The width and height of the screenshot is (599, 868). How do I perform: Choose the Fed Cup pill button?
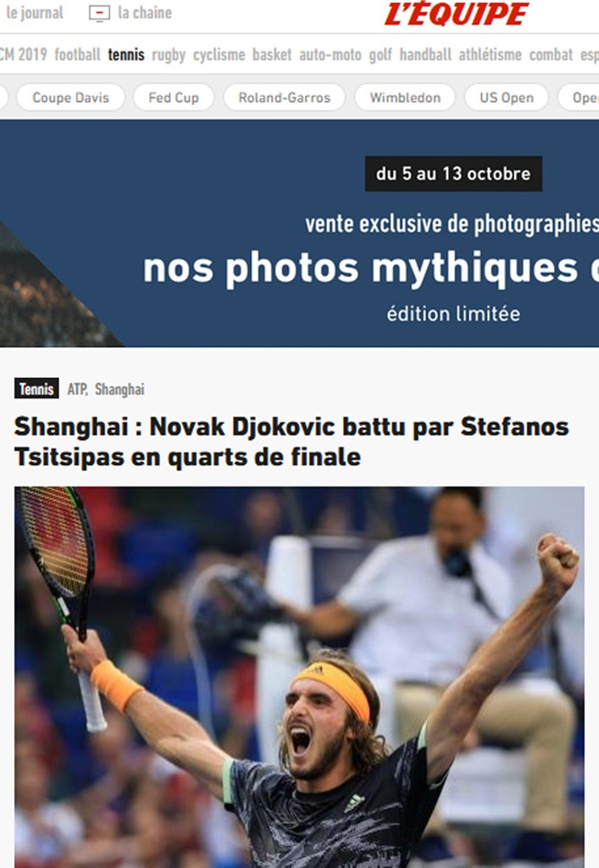tap(174, 97)
